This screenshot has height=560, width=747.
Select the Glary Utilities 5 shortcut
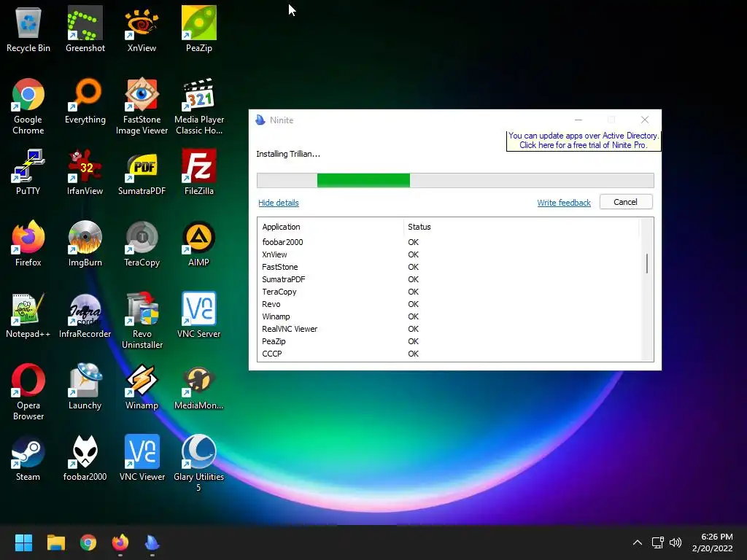point(198,464)
